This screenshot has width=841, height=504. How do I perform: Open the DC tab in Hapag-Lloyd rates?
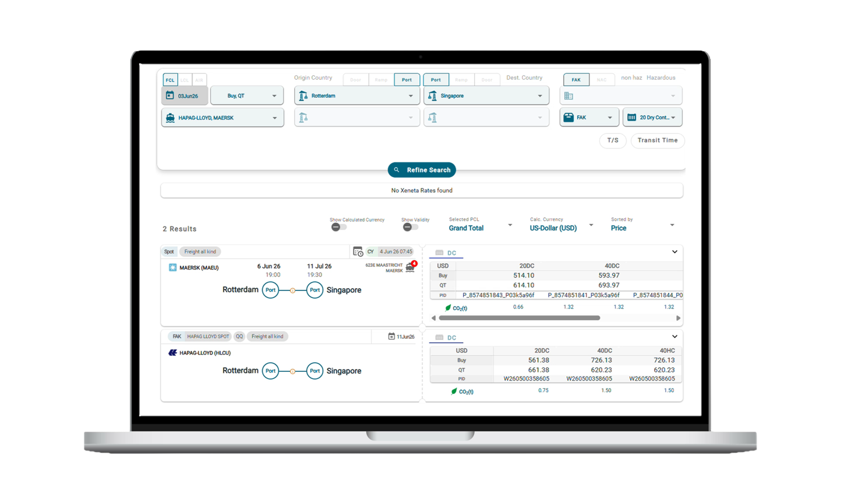[447, 338]
